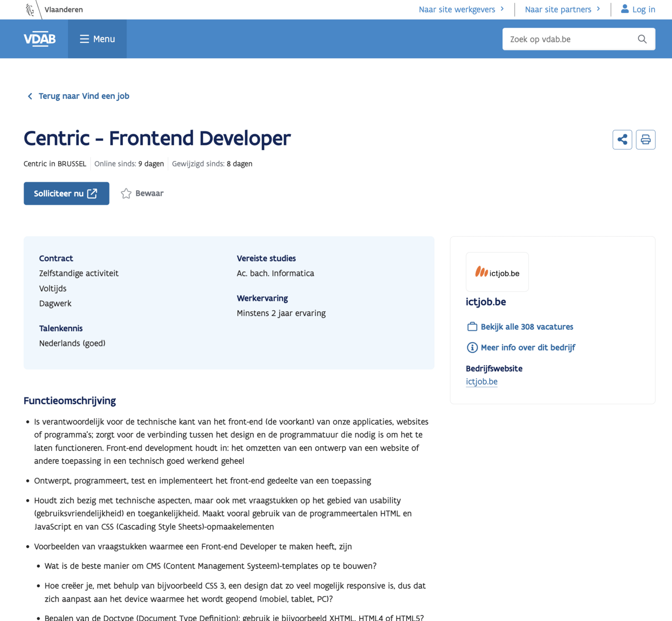Click the Vlaanderen lion logo
This screenshot has width=672, height=621.
click(x=30, y=9)
